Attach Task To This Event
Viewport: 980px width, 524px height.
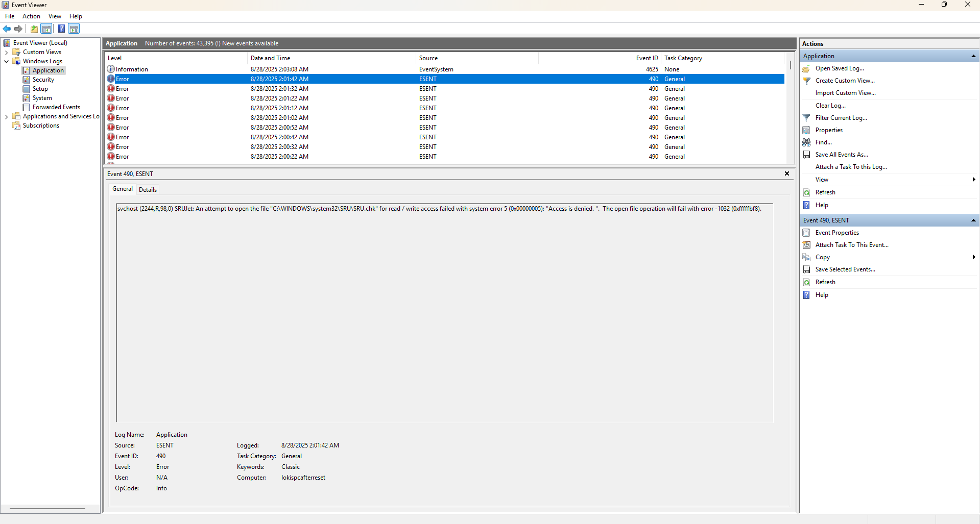click(x=851, y=245)
